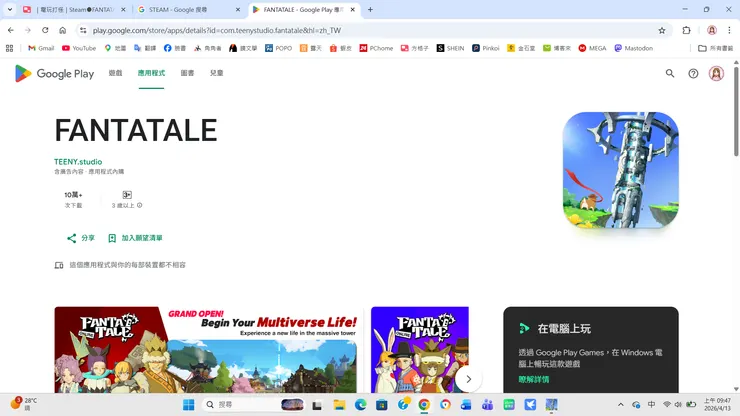
Task: Go forward in browser history
Action: 28,30
